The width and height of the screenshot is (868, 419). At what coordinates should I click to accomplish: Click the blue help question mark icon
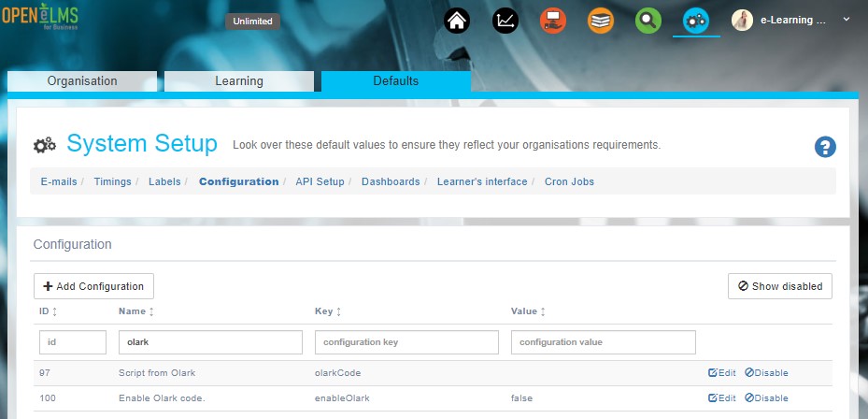[x=825, y=147]
